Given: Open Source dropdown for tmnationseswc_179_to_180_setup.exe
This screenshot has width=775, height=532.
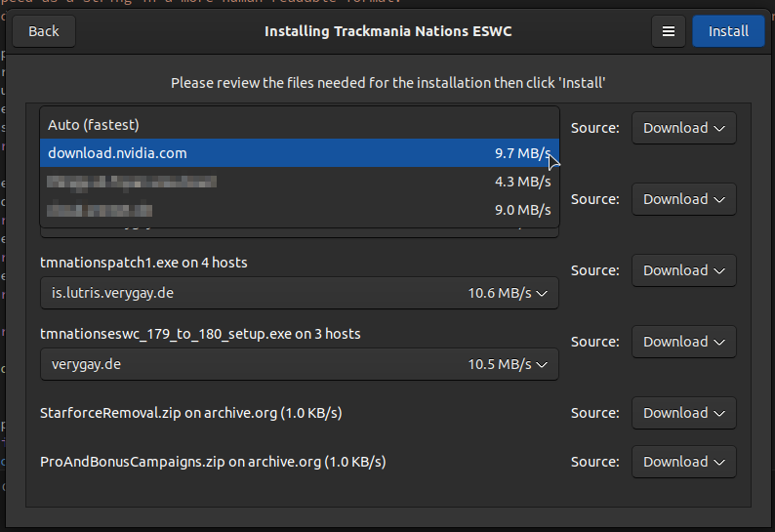Looking at the screenshot, I should click(x=683, y=342).
